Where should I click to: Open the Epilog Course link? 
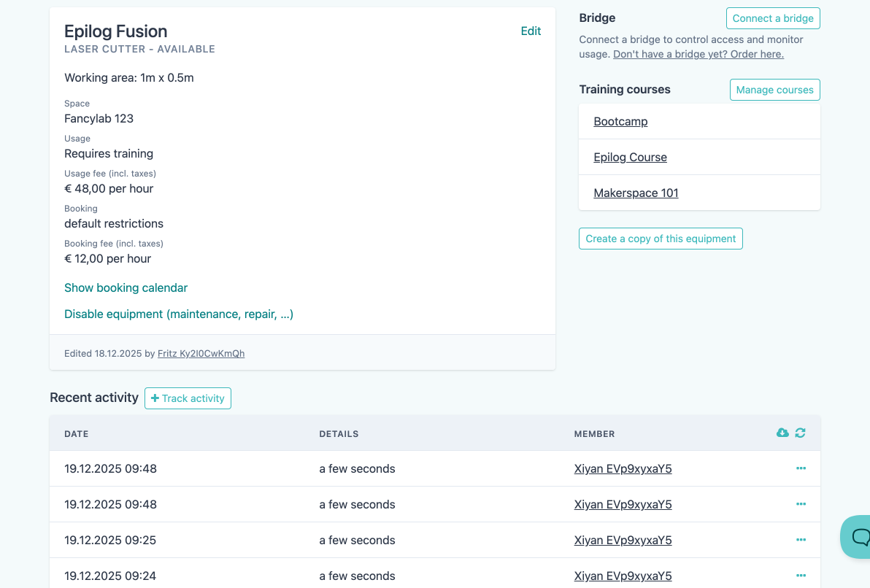pos(630,157)
